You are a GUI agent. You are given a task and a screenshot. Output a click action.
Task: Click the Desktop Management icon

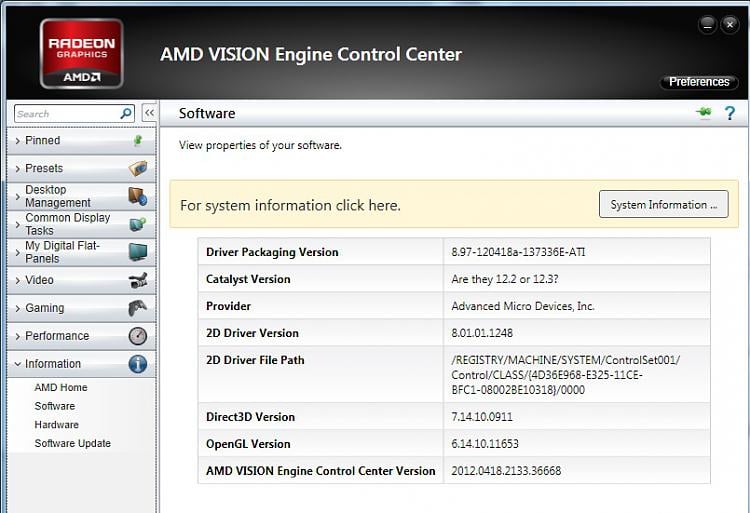(138, 196)
